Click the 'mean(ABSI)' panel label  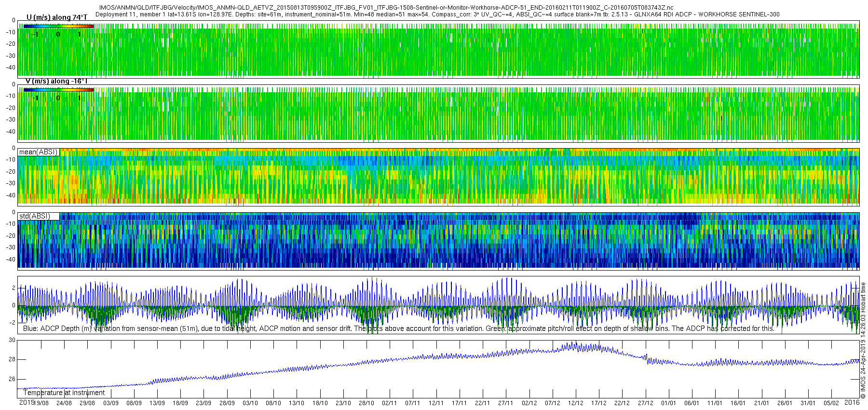point(39,152)
